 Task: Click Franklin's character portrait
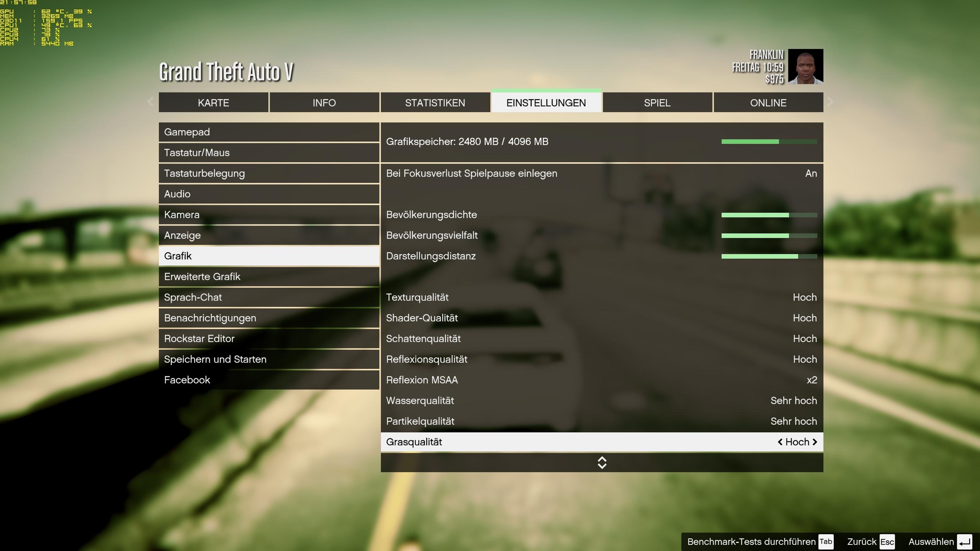point(805,66)
